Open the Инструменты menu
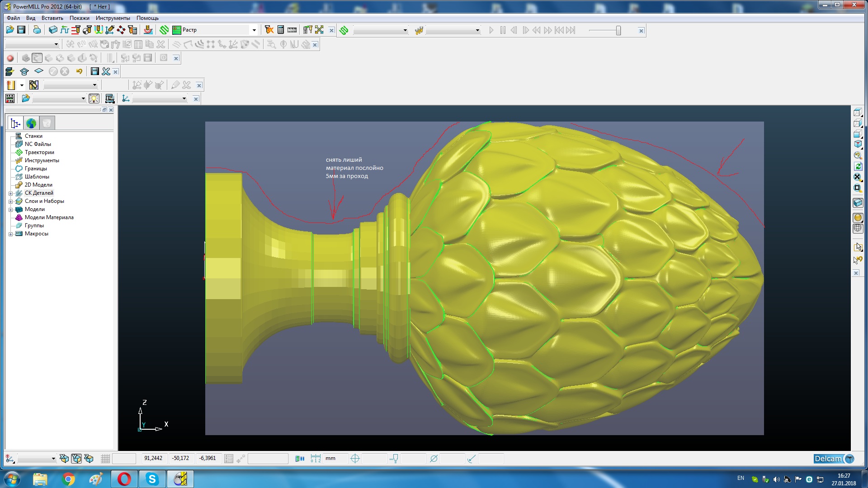The width and height of the screenshot is (868, 488). click(x=113, y=18)
